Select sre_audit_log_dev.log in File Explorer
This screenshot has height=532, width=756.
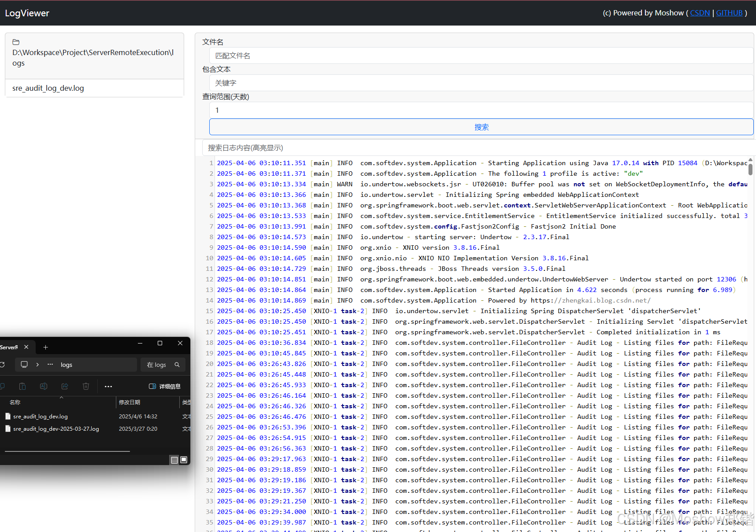pos(41,416)
